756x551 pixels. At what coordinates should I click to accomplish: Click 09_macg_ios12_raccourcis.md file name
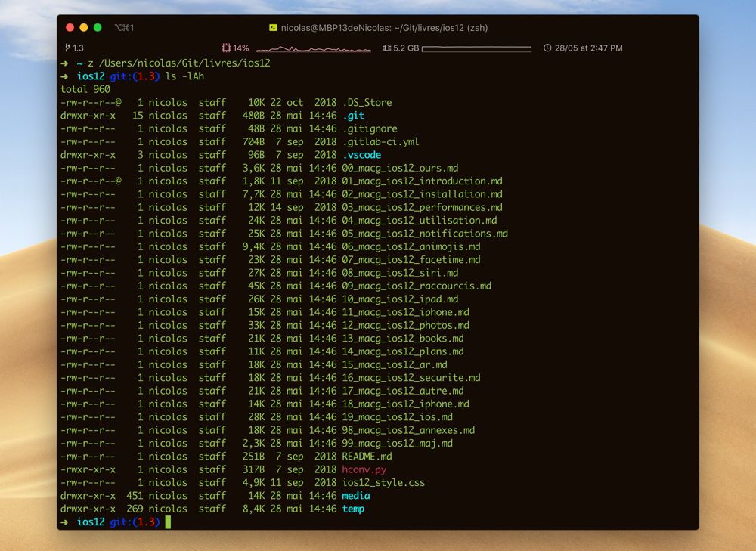(417, 286)
